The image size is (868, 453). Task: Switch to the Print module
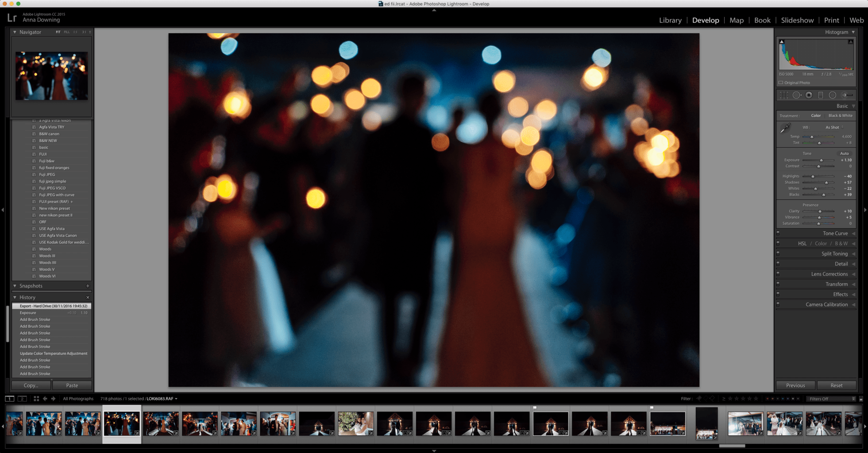pos(831,20)
